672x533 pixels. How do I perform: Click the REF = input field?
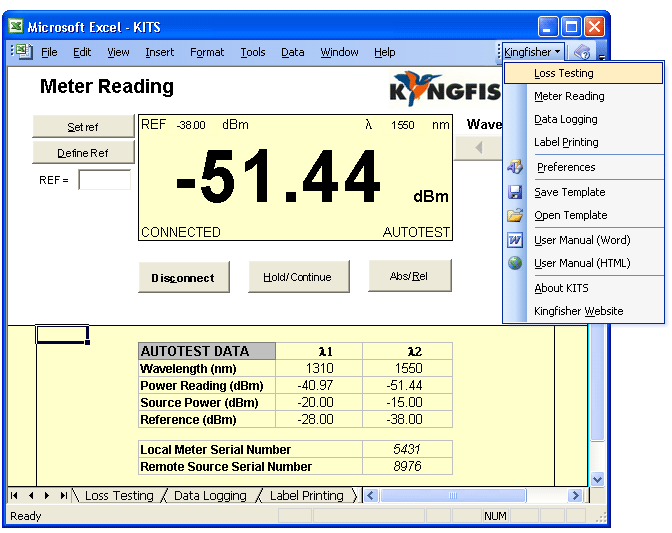tap(105, 180)
